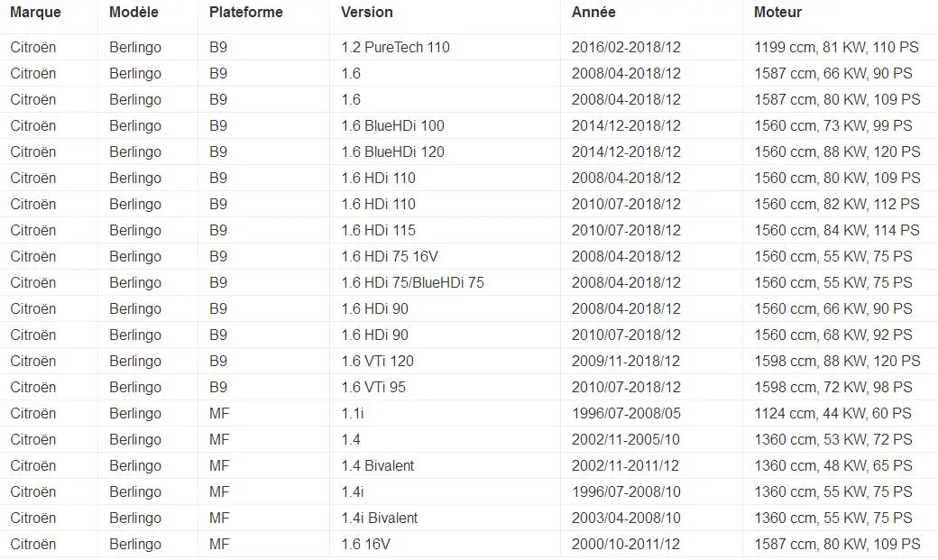Click the 1124 ccm, 44 KW, 60 PS cell

(841, 413)
